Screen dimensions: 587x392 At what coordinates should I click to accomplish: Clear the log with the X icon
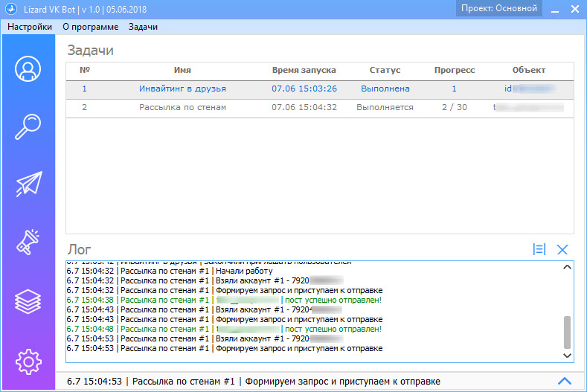[x=562, y=250]
